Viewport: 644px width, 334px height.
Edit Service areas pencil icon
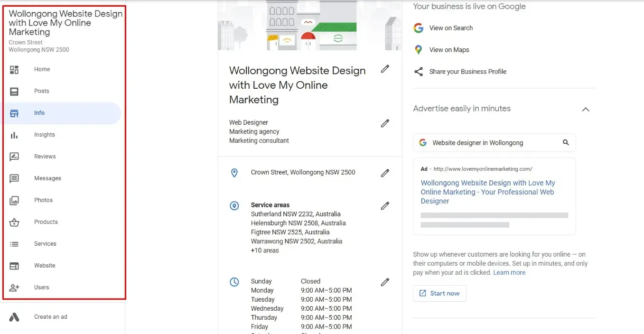tap(385, 206)
